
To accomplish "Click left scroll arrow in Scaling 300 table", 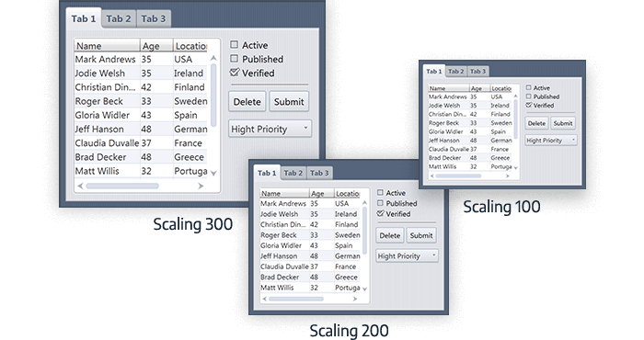I will tap(80, 186).
